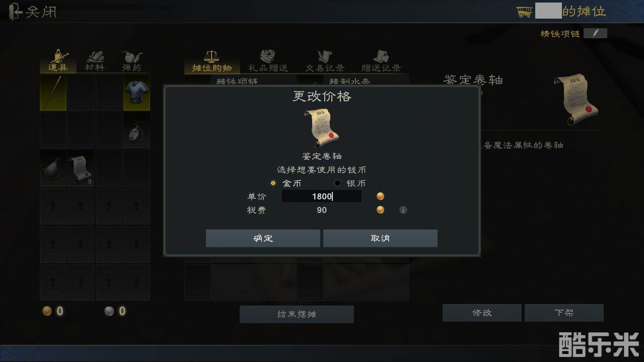Click the tax info icon
The height and width of the screenshot is (362, 644).
tap(403, 210)
